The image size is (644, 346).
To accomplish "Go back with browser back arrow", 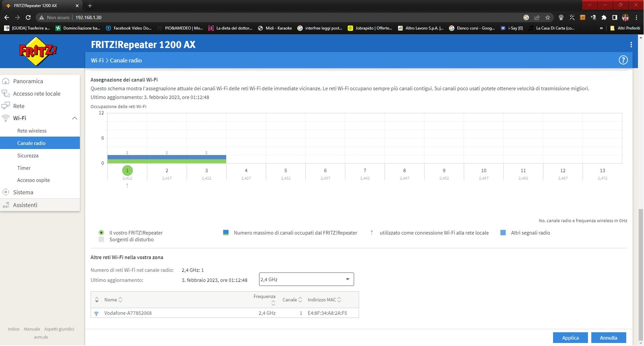I will tap(7, 17).
